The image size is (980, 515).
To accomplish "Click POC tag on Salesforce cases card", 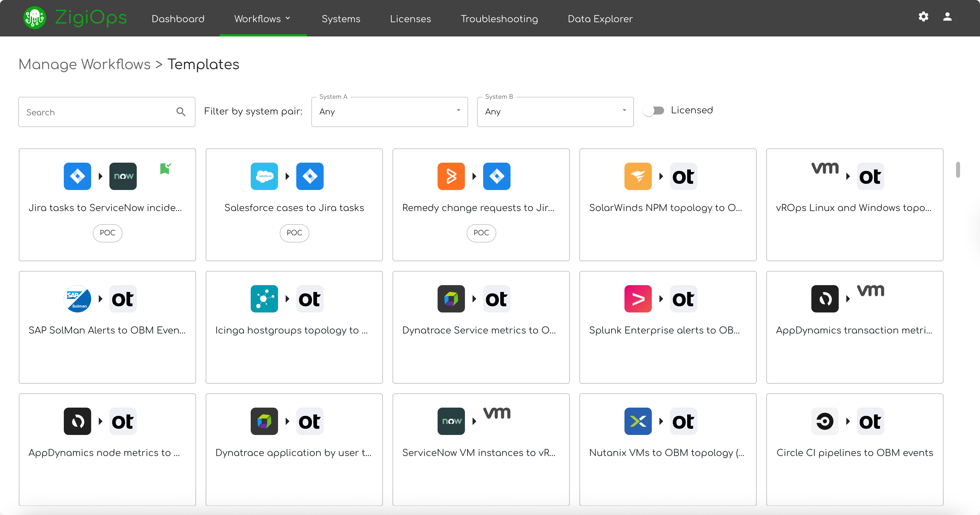I will tap(294, 233).
